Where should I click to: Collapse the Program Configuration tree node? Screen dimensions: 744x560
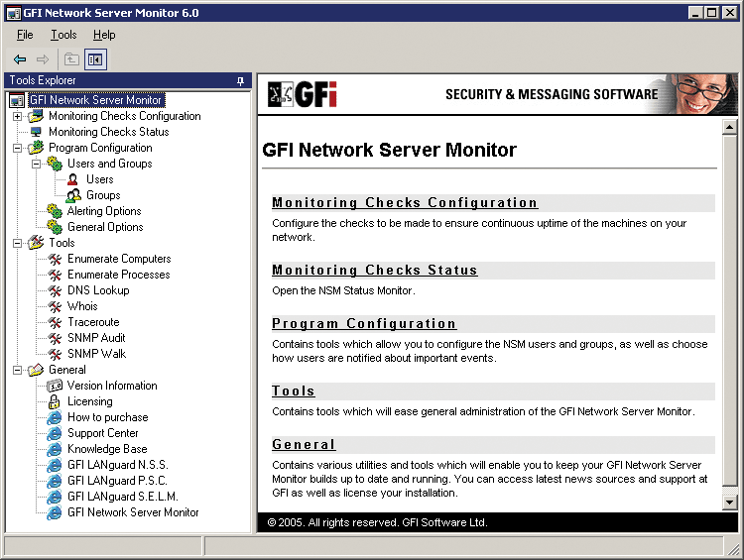coord(17,148)
